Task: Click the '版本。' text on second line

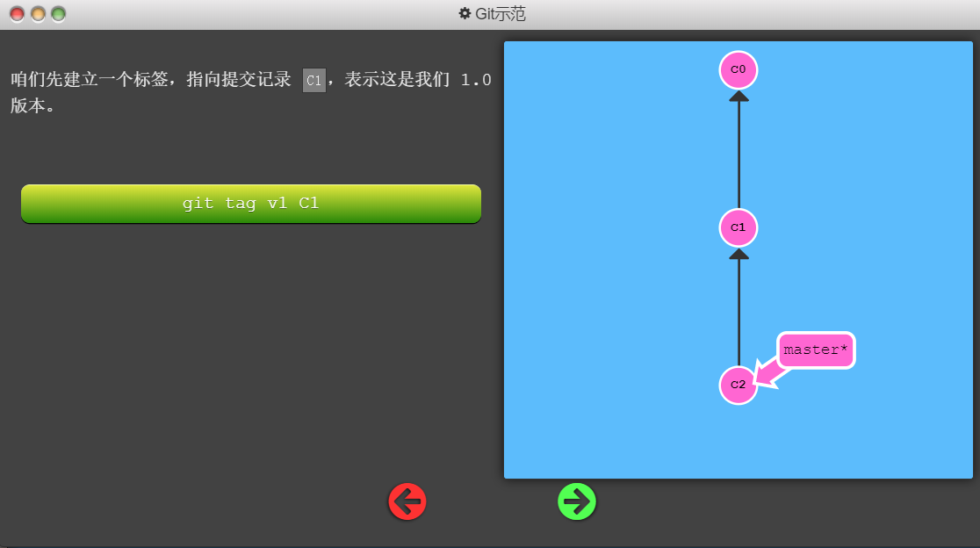Action: point(32,105)
